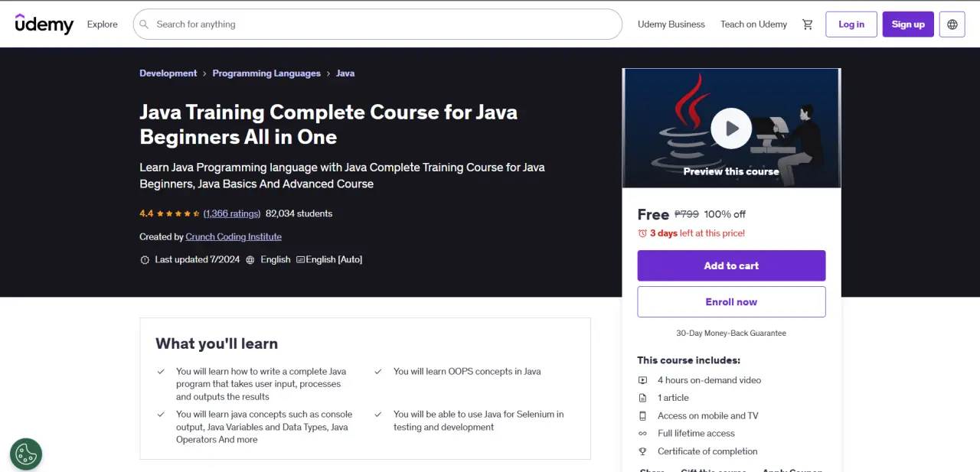The width and height of the screenshot is (980, 472).
Task: Click the course title heading
Action: pyautogui.click(x=328, y=124)
